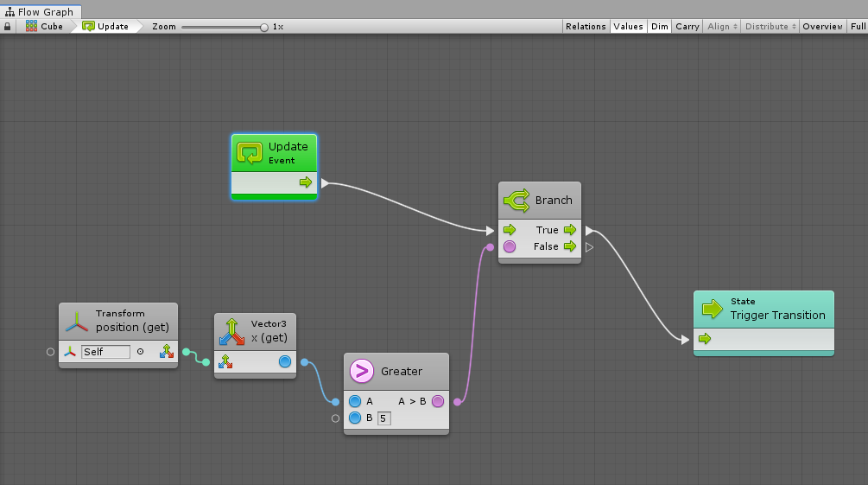
Task: Click the lock icon in the toolbar
Action: [x=8, y=27]
